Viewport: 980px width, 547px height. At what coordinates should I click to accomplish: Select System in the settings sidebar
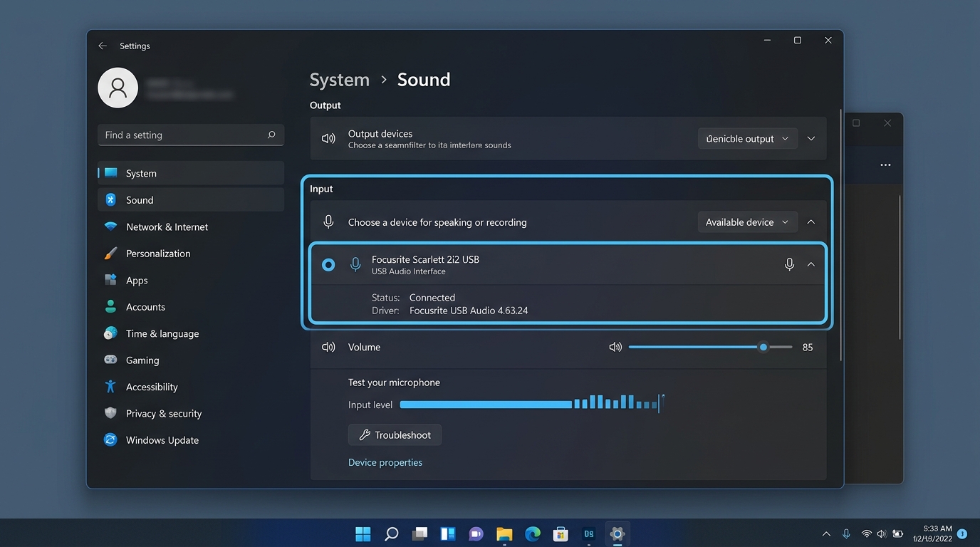pyautogui.click(x=191, y=173)
